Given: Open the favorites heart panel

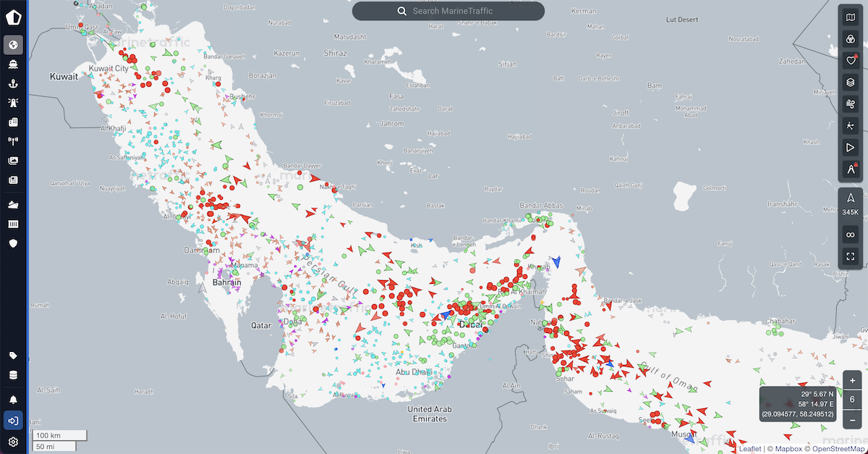Looking at the screenshot, I should tap(851, 61).
